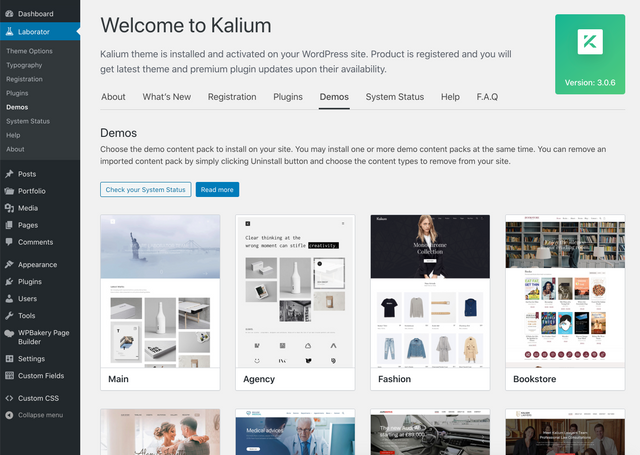Image resolution: width=640 pixels, height=455 pixels.
Task: Switch to the System Status tab
Action: [x=395, y=97]
